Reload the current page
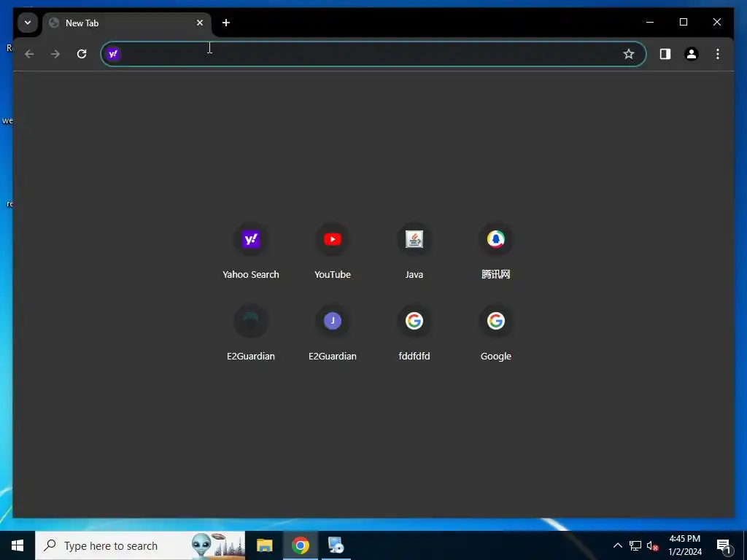 click(x=82, y=54)
